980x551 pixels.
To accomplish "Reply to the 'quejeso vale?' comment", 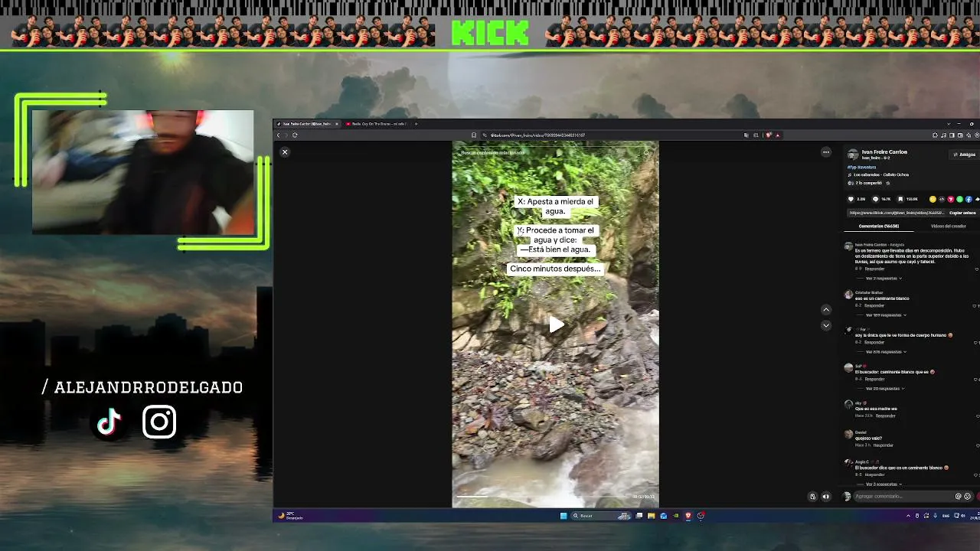I will [884, 445].
